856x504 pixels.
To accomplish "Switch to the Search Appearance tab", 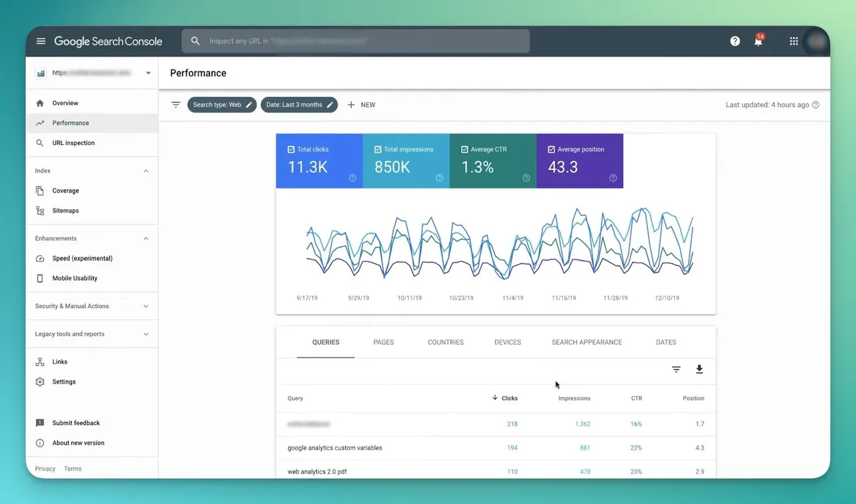I will (x=586, y=342).
